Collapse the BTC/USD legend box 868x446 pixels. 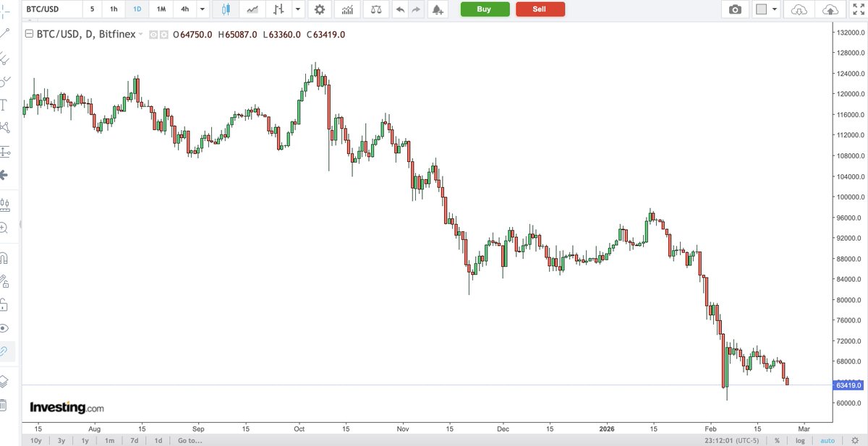click(x=29, y=35)
